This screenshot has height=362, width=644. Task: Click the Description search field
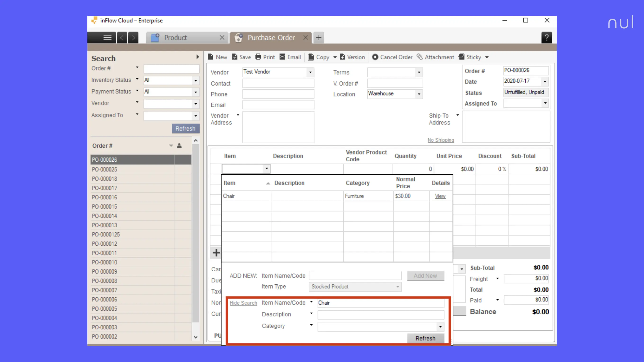click(381, 314)
